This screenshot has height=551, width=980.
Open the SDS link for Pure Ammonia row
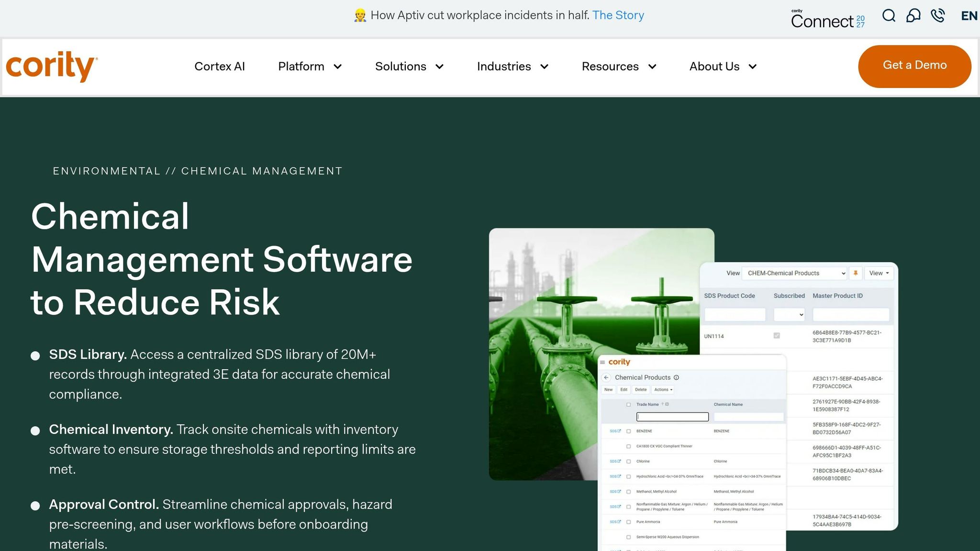point(615,522)
